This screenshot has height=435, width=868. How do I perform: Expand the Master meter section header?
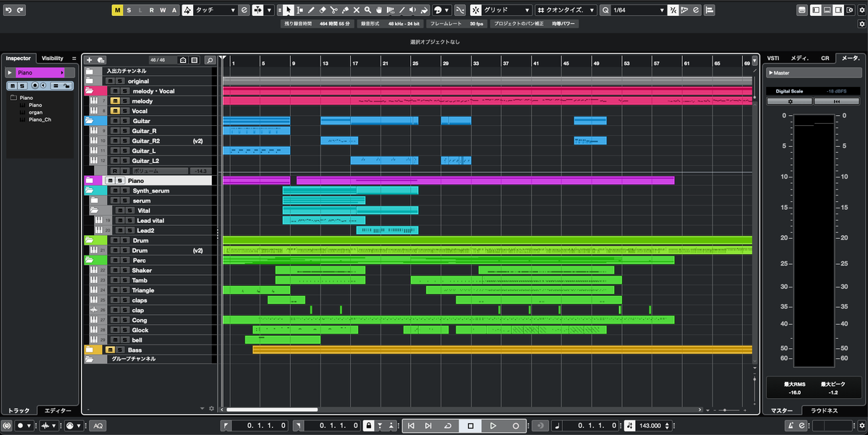(x=813, y=72)
